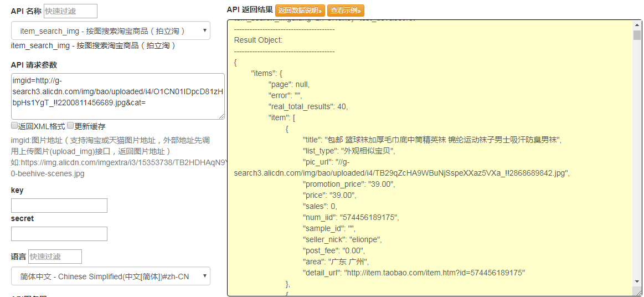
Task: Click the API 返回结果 heading
Action: click(x=250, y=10)
